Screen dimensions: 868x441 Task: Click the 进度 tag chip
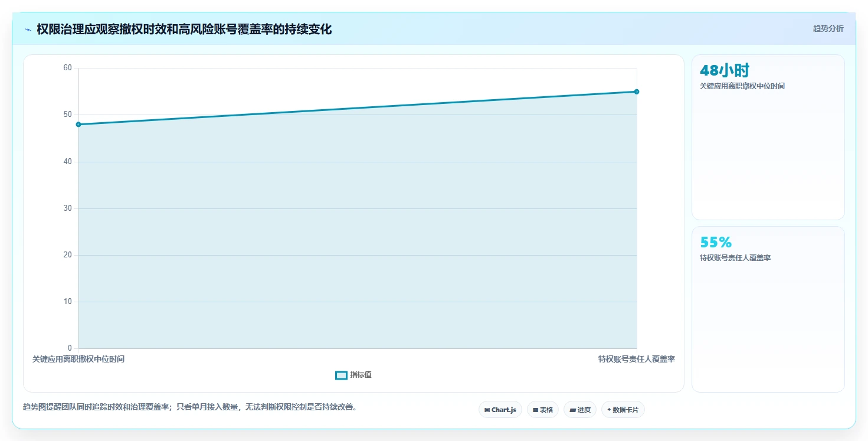[x=580, y=410]
